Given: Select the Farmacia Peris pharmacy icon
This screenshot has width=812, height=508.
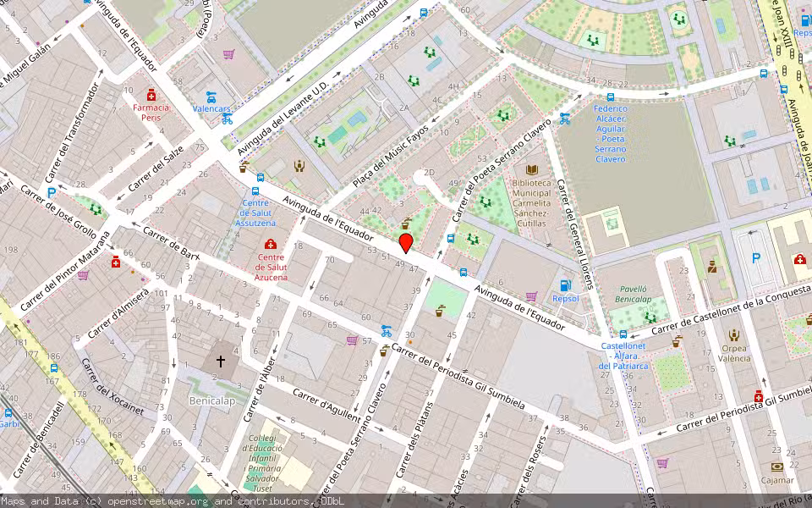Looking at the screenshot, I should [x=151, y=95].
